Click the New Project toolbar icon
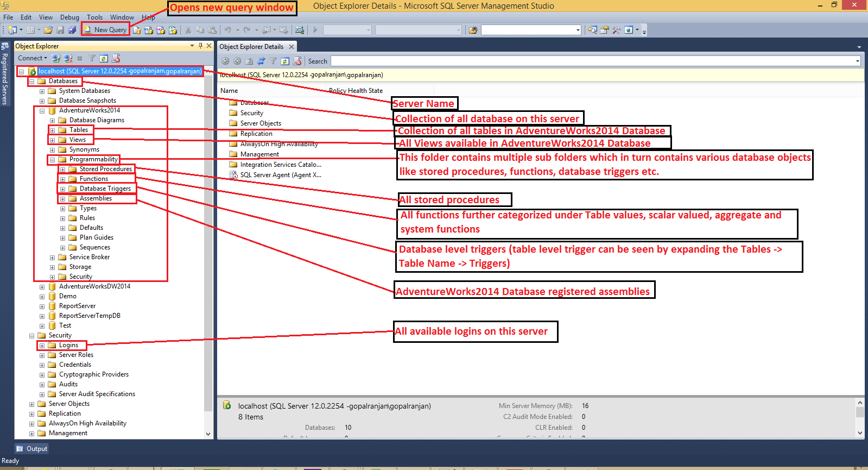Screen dimensions: 868x470 tap(12, 30)
